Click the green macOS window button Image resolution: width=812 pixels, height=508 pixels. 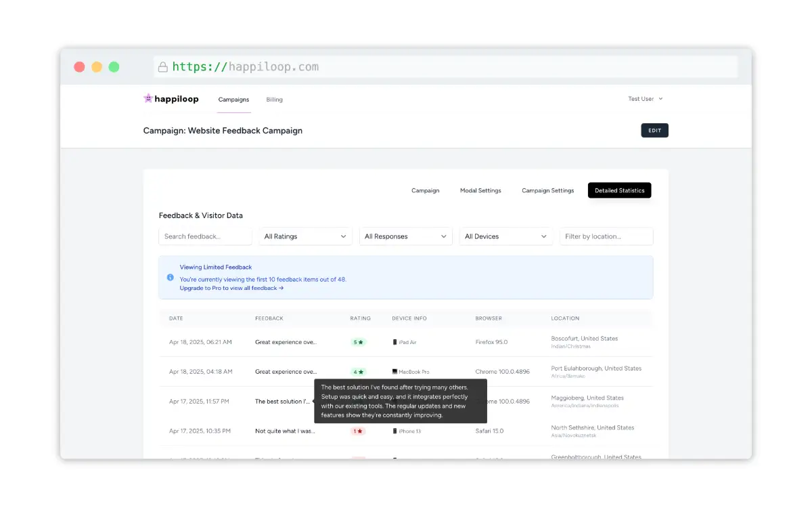coord(114,67)
